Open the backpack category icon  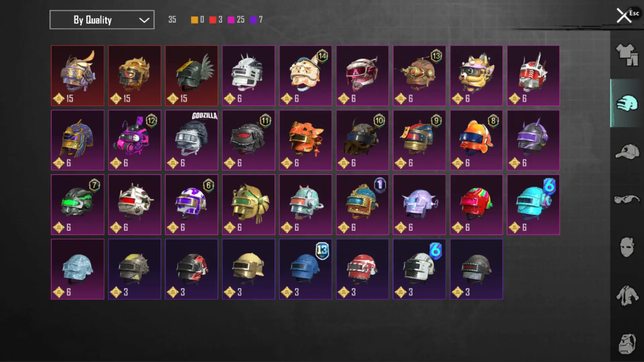(627, 344)
